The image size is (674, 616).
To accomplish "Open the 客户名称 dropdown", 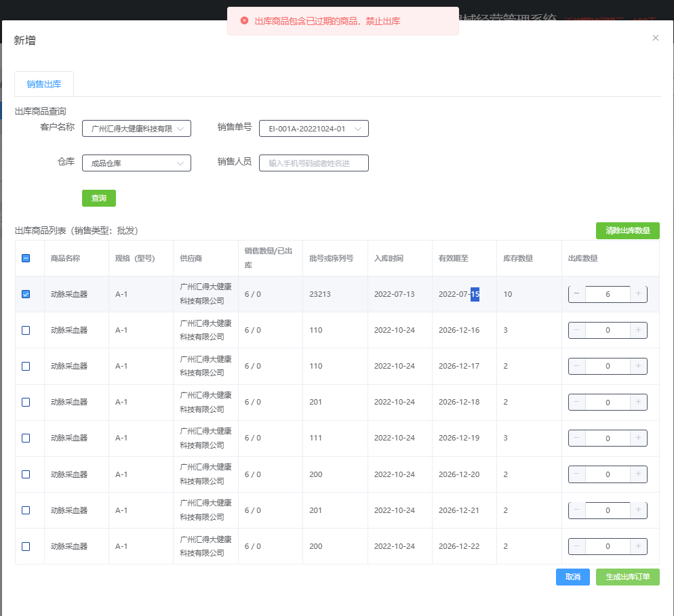I will tap(136, 129).
